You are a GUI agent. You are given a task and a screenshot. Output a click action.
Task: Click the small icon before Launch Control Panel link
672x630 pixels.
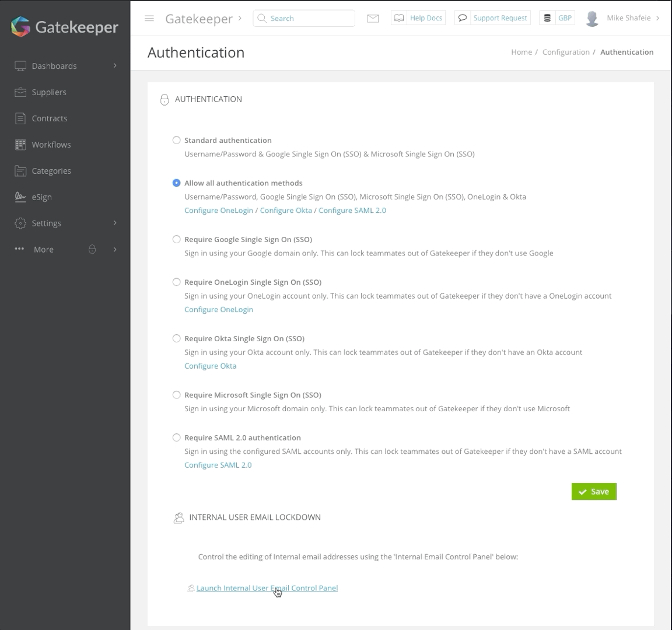(x=191, y=589)
